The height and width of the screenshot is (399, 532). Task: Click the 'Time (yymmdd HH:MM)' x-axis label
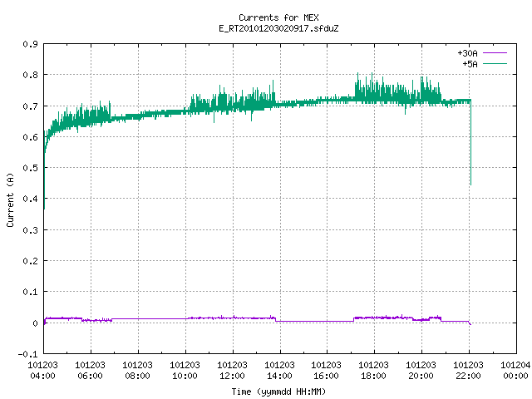(278, 392)
